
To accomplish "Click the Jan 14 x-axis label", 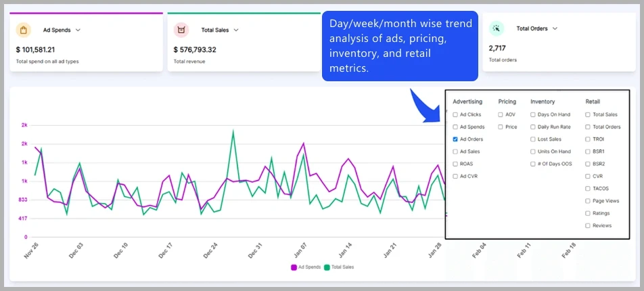I will [x=345, y=250].
